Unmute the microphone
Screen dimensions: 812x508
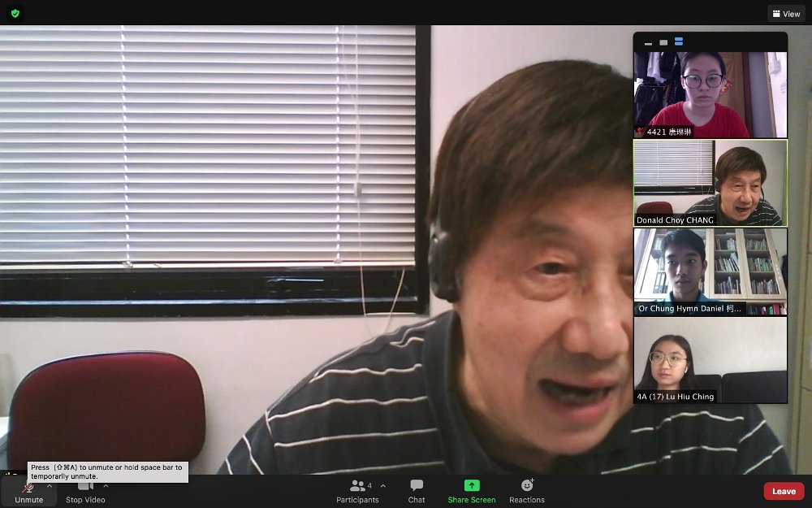click(x=28, y=492)
